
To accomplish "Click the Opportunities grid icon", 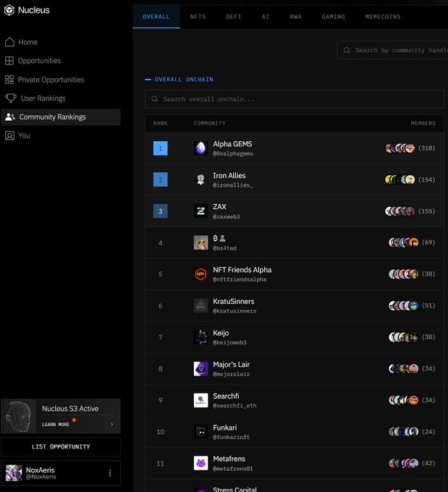I will (x=9, y=61).
